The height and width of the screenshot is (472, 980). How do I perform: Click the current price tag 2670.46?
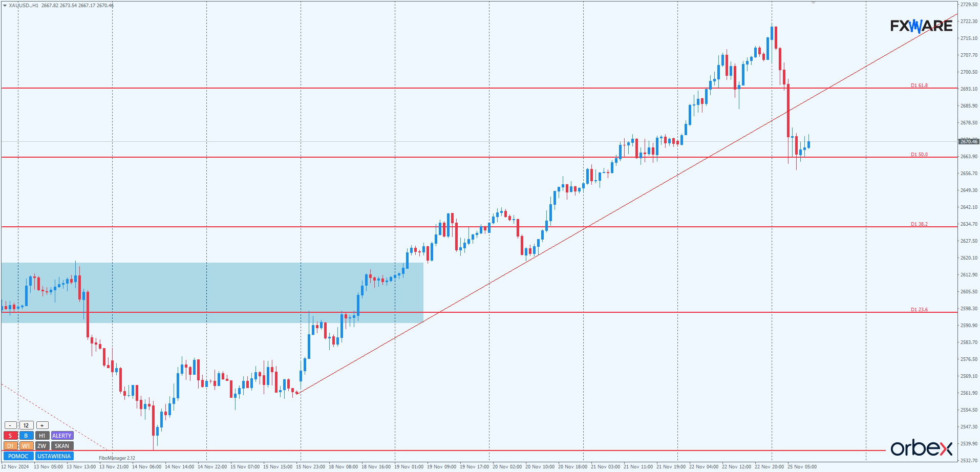tap(968, 141)
